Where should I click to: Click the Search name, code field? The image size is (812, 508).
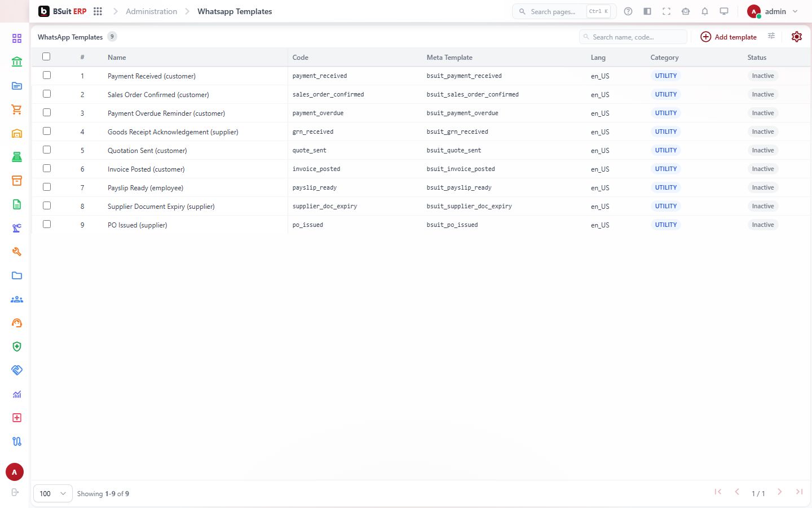tap(633, 37)
